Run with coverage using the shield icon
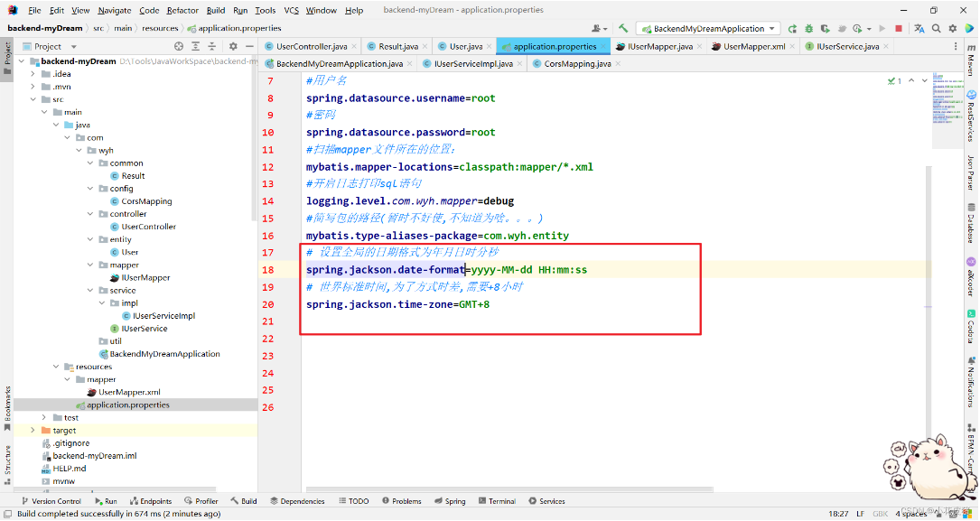Viewport: 980px width, 521px height. point(825,28)
